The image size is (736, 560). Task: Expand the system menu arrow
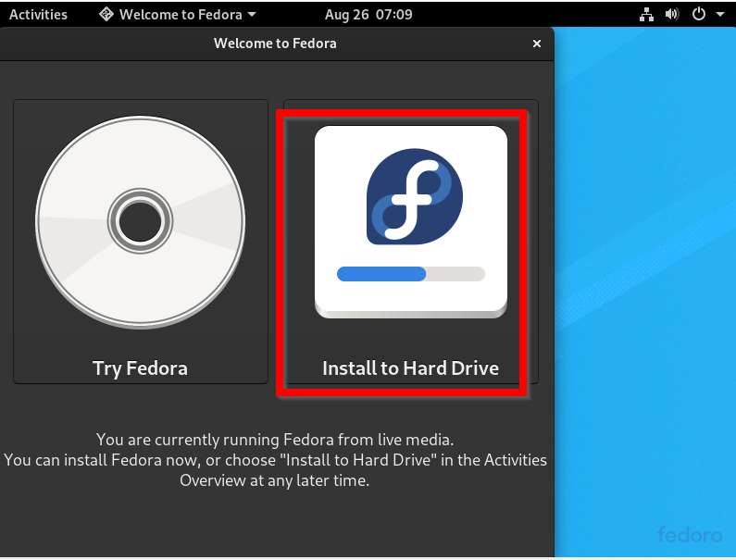pos(720,14)
